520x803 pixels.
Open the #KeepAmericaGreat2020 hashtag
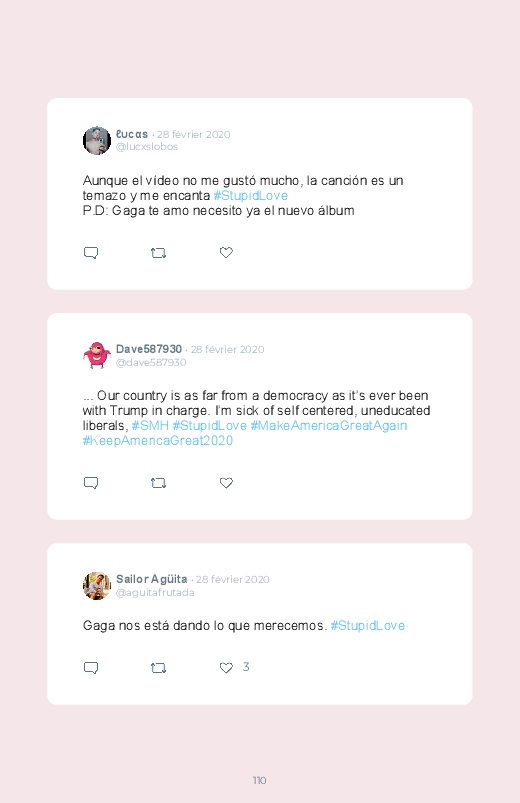point(158,440)
